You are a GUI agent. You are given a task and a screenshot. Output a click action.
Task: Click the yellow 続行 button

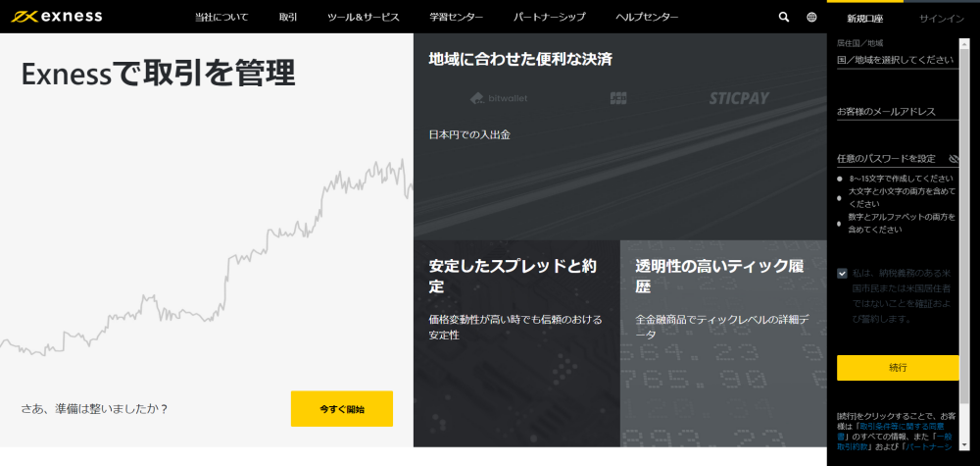pyautogui.click(x=898, y=368)
